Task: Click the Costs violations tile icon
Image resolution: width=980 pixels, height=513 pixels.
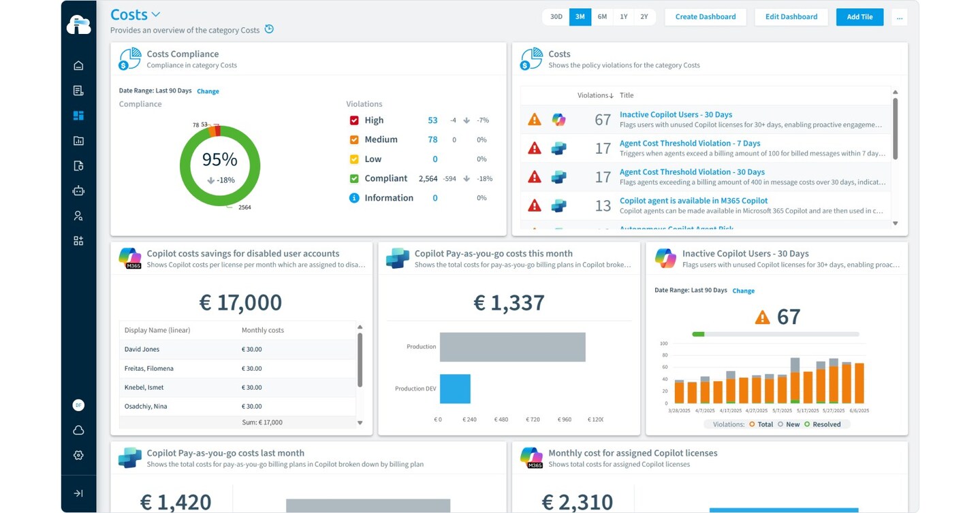Action: [x=531, y=59]
